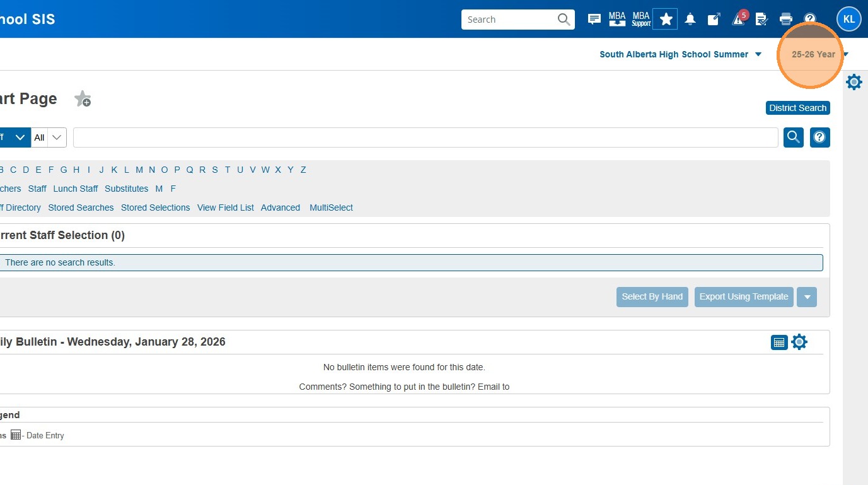Open help via the header question mark
868x485 pixels.
tap(810, 20)
